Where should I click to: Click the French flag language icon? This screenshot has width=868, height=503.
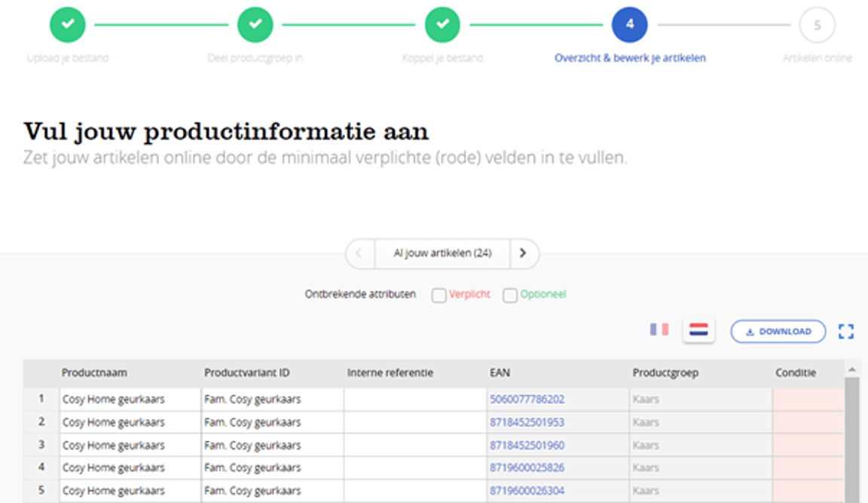coord(659,330)
